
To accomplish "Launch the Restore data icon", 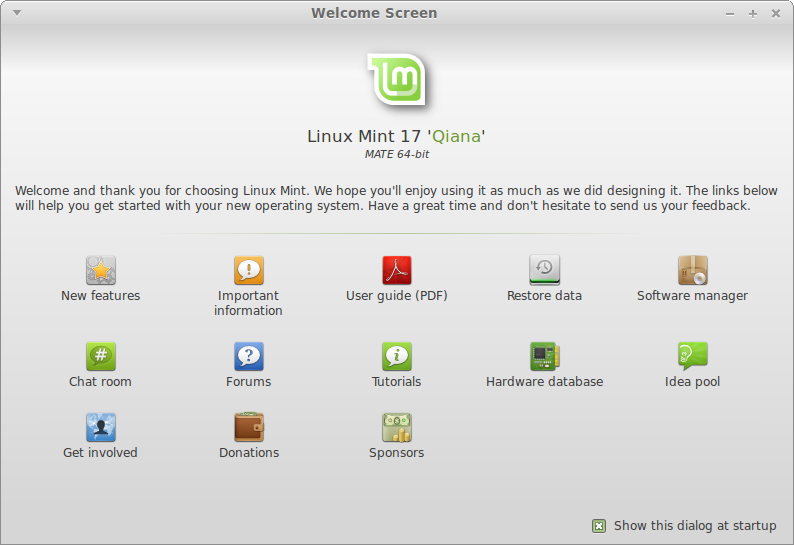I will (544, 270).
